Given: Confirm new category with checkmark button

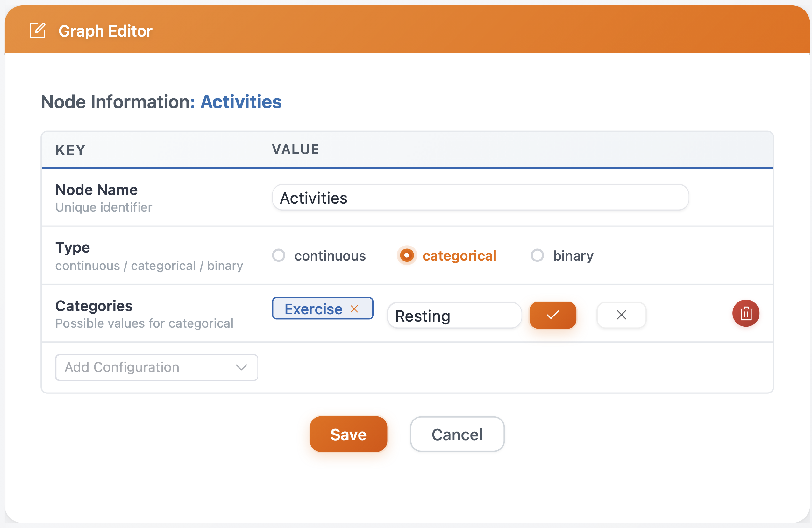Looking at the screenshot, I should 552,315.
